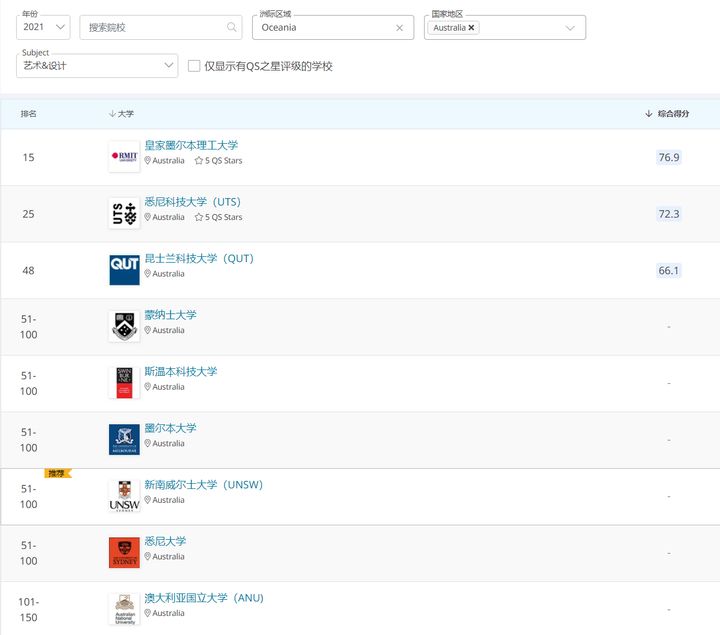This screenshot has height=635, width=720.
Task: Click the 排名 column header
Action: pyautogui.click(x=28, y=114)
